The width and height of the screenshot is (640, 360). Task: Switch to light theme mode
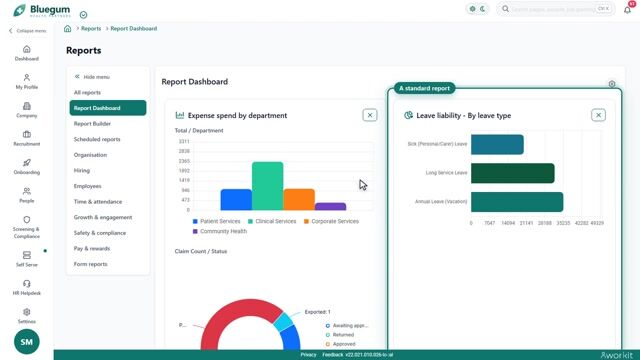(x=473, y=9)
